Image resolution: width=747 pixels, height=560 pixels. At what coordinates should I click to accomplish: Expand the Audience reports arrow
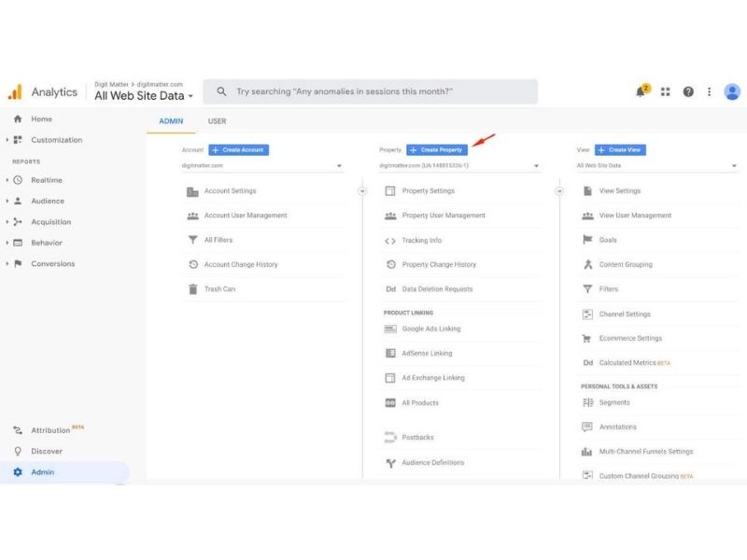7,201
